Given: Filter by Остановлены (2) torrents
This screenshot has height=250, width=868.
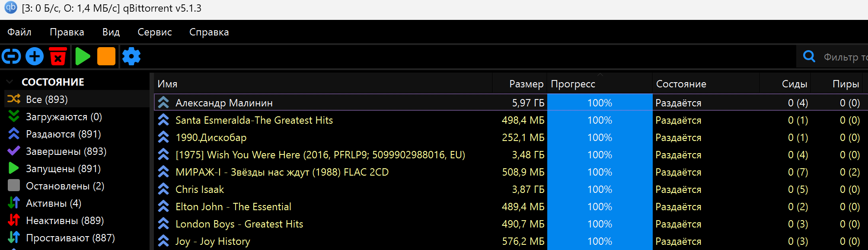Looking at the screenshot, I should pyautogui.click(x=65, y=186).
